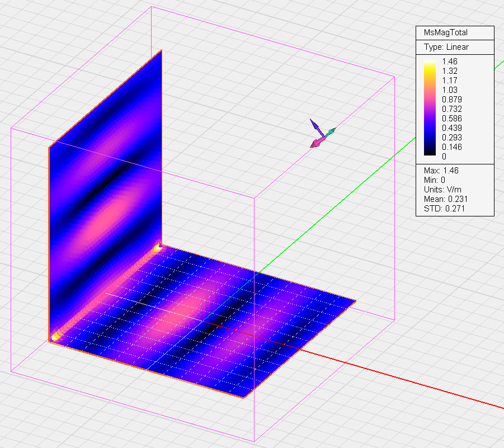Click the bright hotspot at front-left corner

click(56, 336)
